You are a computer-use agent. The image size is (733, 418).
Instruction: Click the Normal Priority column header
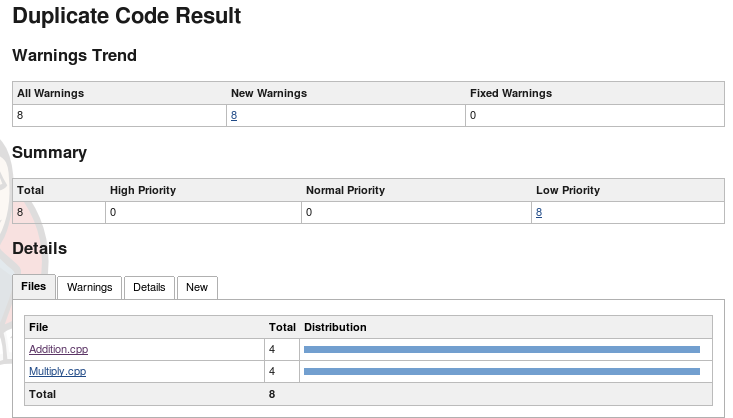click(345, 190)
